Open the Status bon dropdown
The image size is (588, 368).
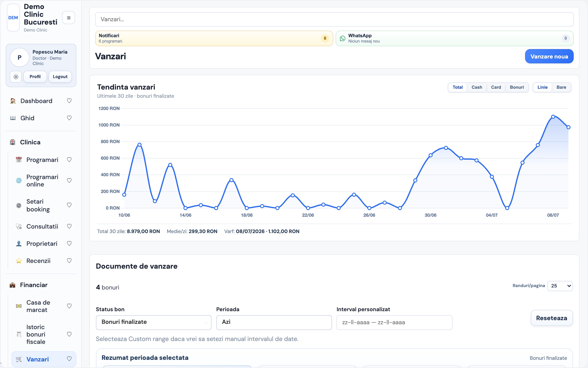point(154,322)
